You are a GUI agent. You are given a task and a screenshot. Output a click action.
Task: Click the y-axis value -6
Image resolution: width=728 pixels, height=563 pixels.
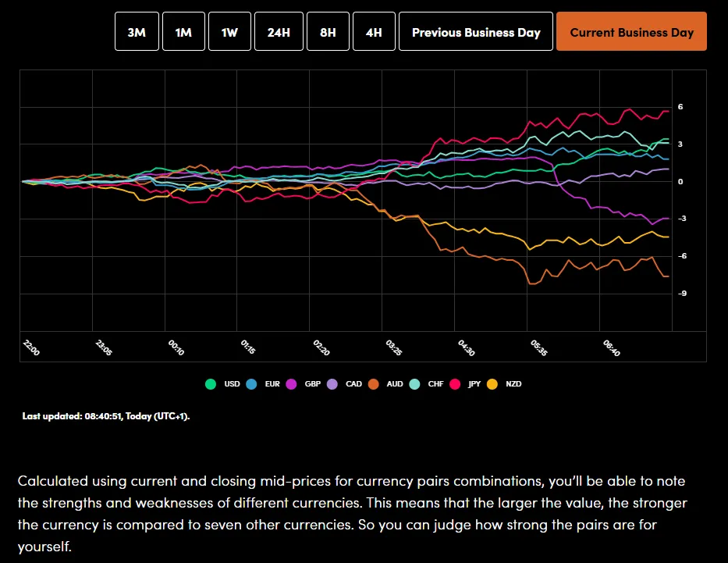click(x=681, y=256)
